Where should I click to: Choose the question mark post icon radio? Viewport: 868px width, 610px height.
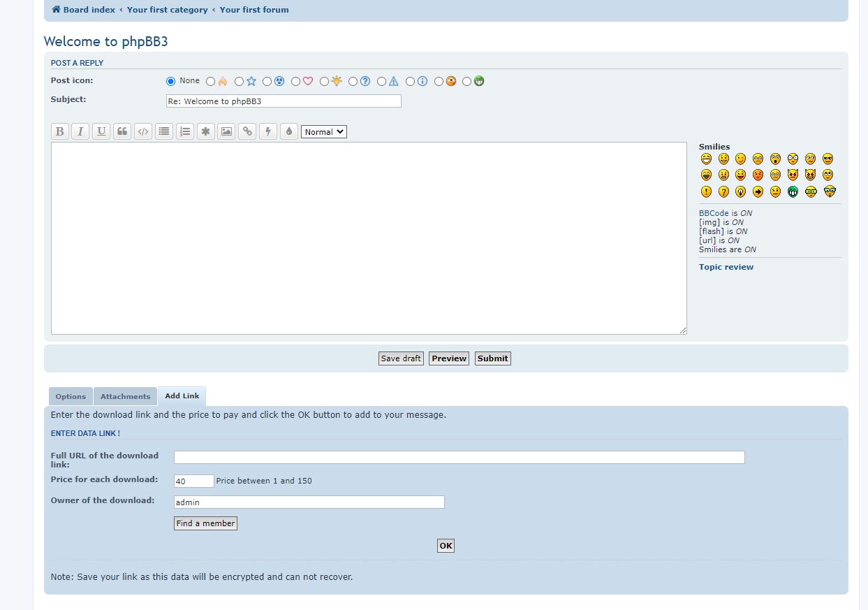click(x=353, y=82)
